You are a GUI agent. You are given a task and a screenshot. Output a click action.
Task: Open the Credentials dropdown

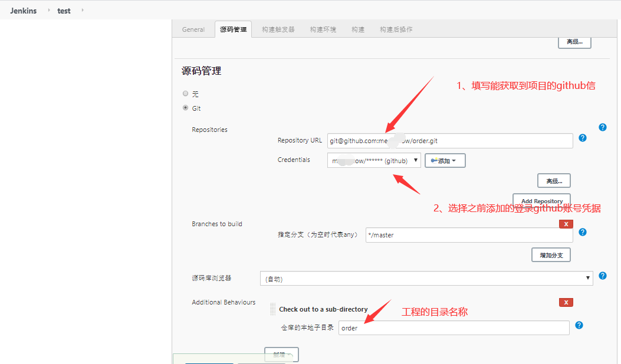tap(374, 161)
